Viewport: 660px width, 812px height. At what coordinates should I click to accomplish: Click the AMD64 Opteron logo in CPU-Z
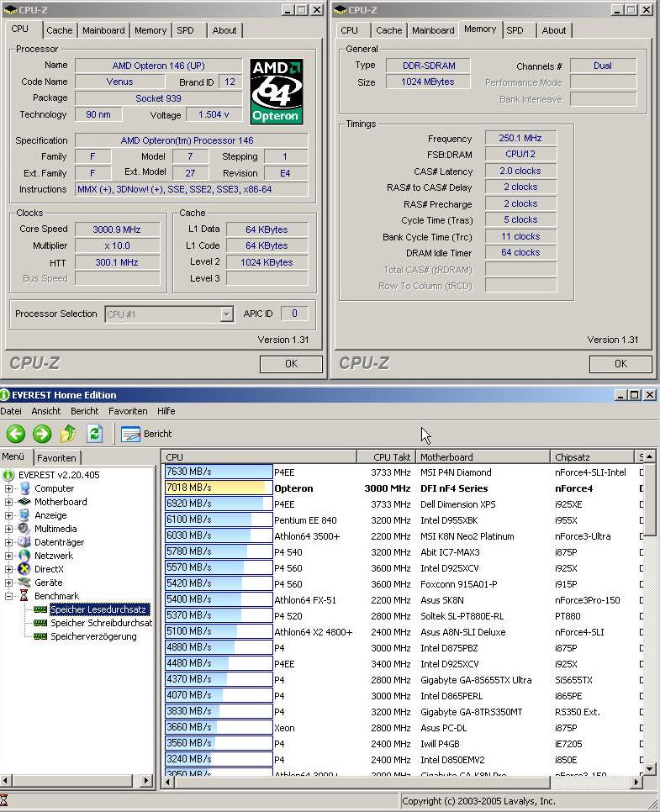pos(276,91)
